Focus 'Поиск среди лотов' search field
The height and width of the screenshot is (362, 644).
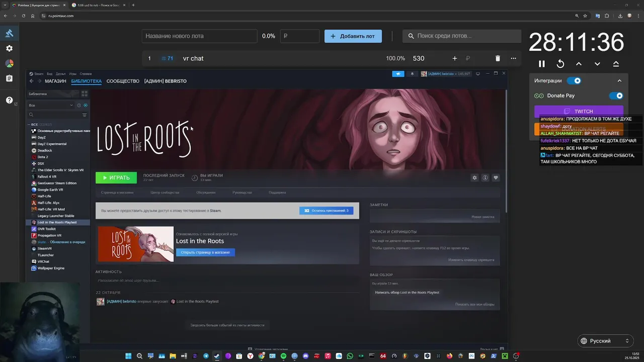tap(462, 36)
